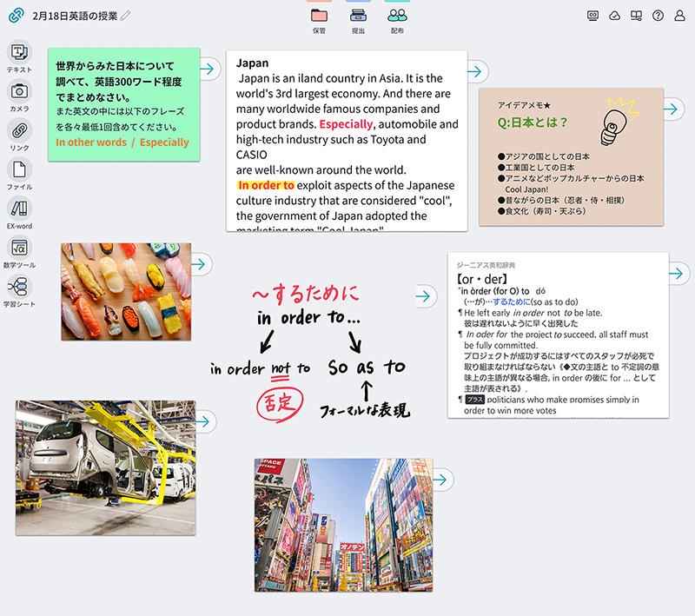Click the 保管 (store) folder icon
This screenshot has height=616, width=695.
coord(319,16)
